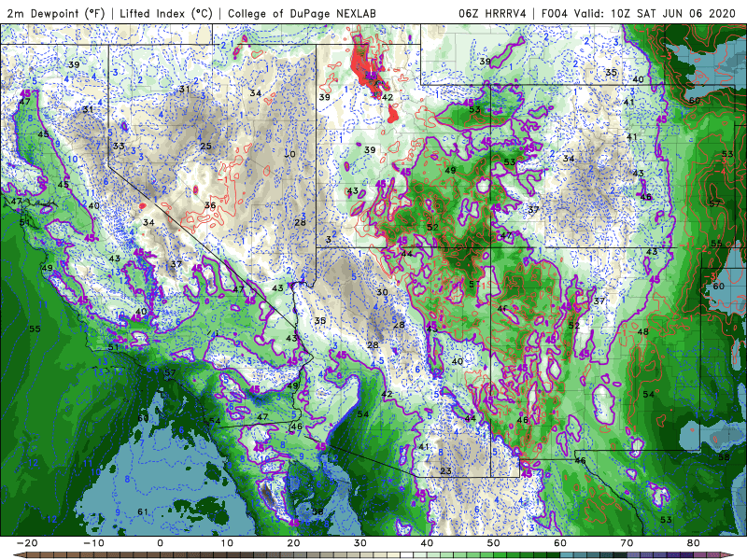Click the 70 label on the color scale
This screenshot has height=560, width=747.
[627, 543]
